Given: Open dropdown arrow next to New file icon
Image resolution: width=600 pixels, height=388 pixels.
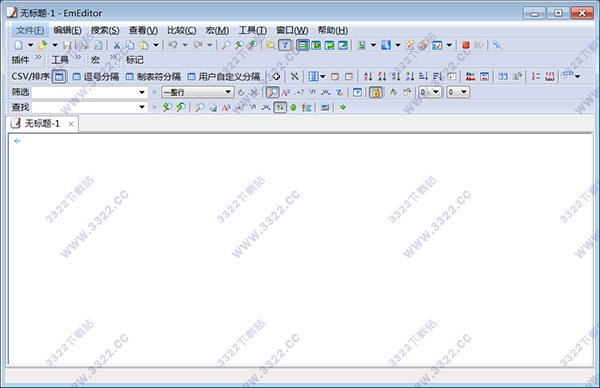Looking at the screenshot, I should click(30, 45).
